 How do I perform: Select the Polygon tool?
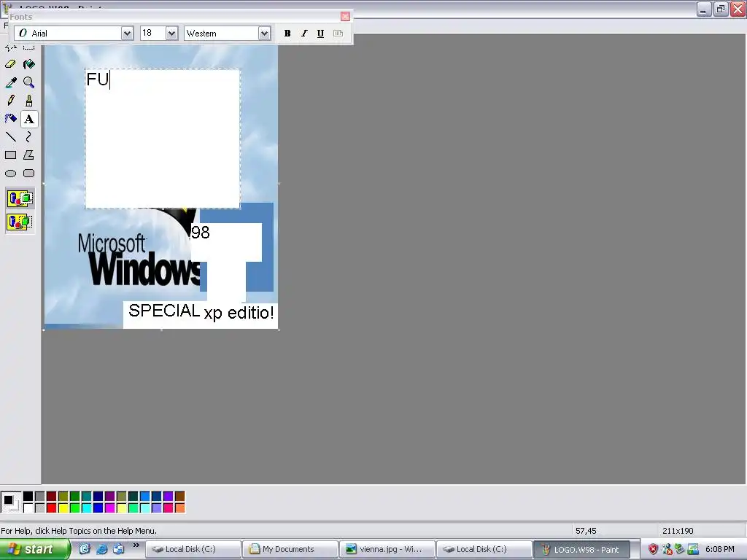tap(29, 155)
